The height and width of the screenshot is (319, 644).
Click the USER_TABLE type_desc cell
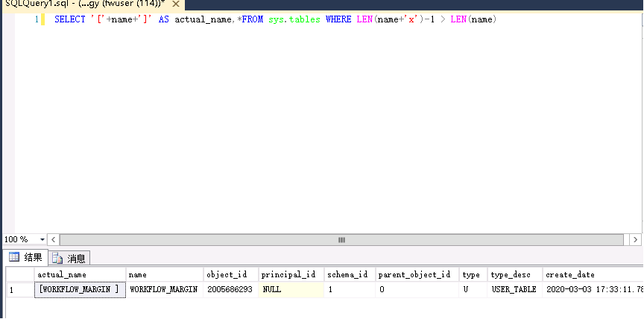click(515, 289)
